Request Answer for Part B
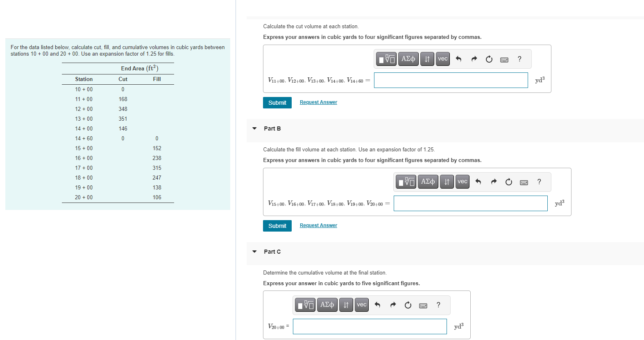Viewport: 644px width, 340px height. click(x=318, y=225)
